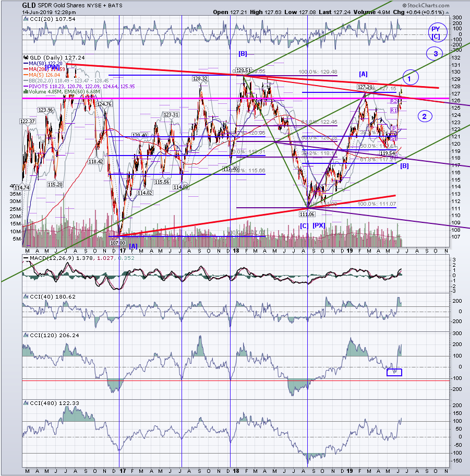Click the circled 'PY [C]' wave annotation
Screen dimensions: 470x476
coord(438,32)
